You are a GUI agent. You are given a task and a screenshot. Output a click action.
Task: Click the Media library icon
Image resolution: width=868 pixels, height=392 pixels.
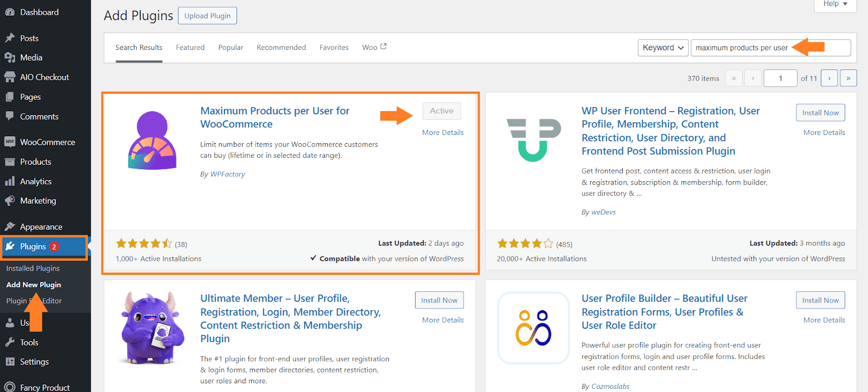point(10,57)
